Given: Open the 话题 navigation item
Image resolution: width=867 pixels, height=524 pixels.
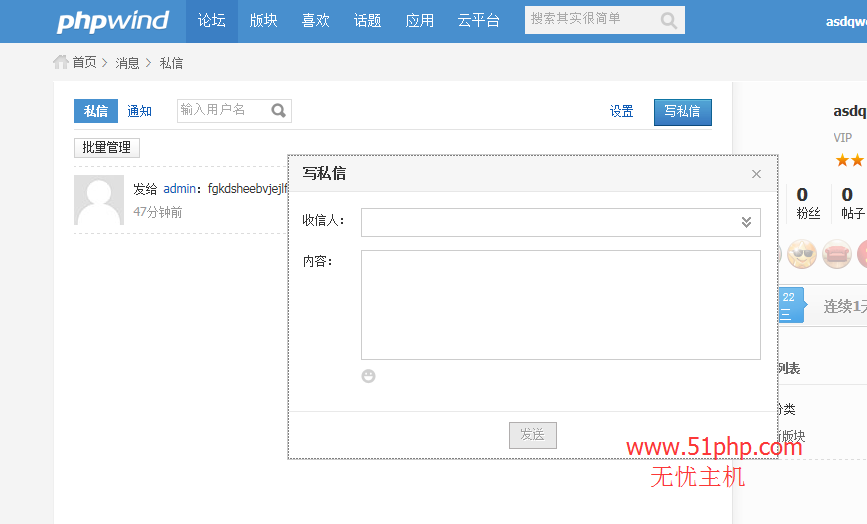Looking at the screenshot, I should (367, 21).
